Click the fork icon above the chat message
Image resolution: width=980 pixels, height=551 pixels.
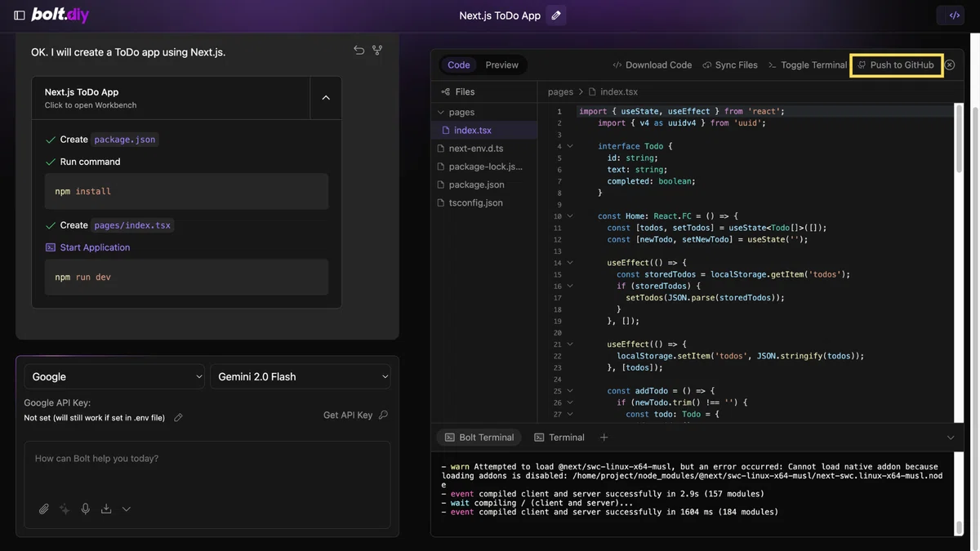point(377,51)
